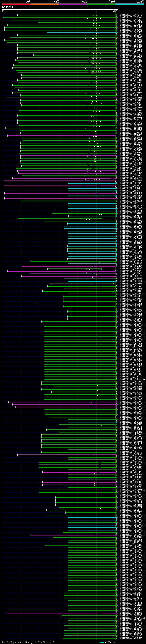Open hit UniRef100_A5HLW5
The width and height of the screenshot is (146, 644).
click(x=131, y=30)
